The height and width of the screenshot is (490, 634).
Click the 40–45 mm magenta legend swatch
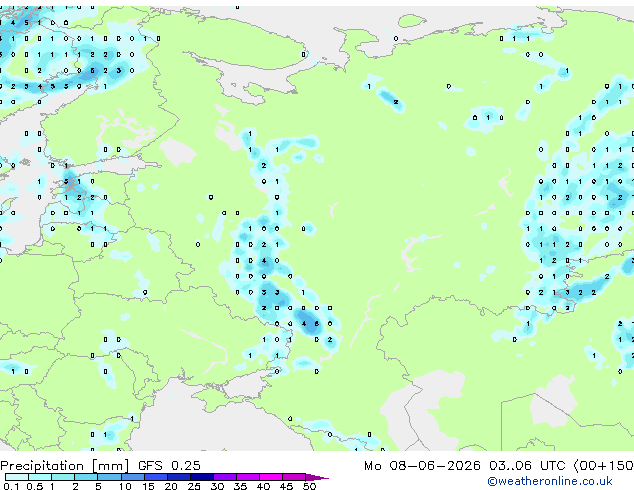pos(271,477)
